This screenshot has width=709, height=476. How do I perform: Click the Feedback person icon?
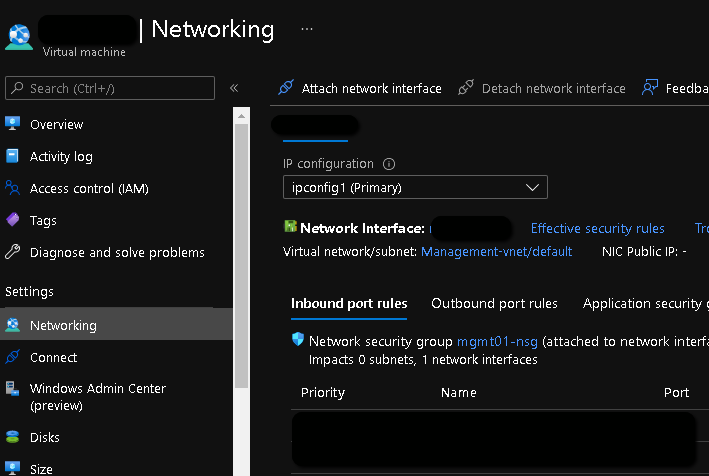click(650, 87)
